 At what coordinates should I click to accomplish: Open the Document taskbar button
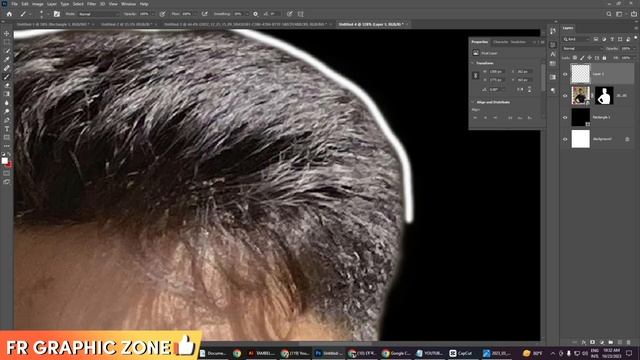tap(213, 353)
